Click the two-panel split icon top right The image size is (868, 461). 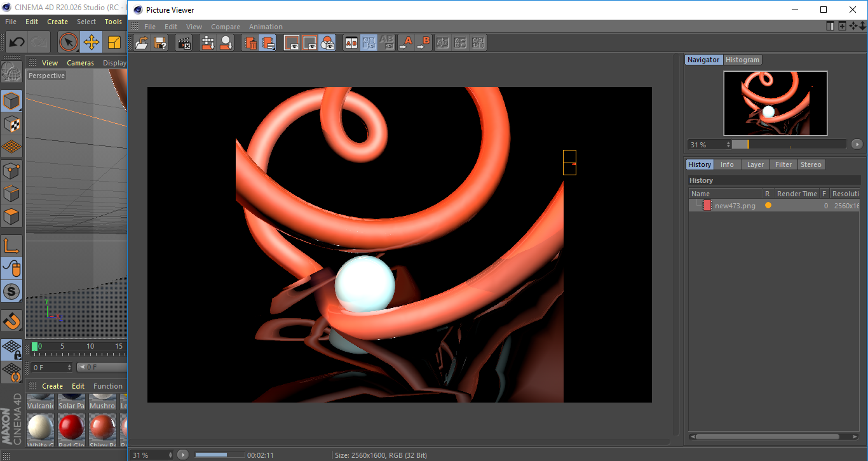(830, 26)
